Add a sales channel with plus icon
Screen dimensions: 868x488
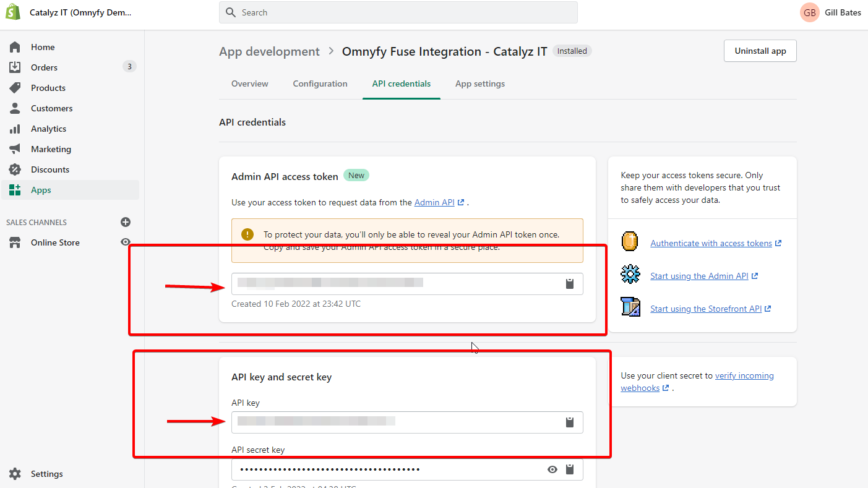point(126,222)
